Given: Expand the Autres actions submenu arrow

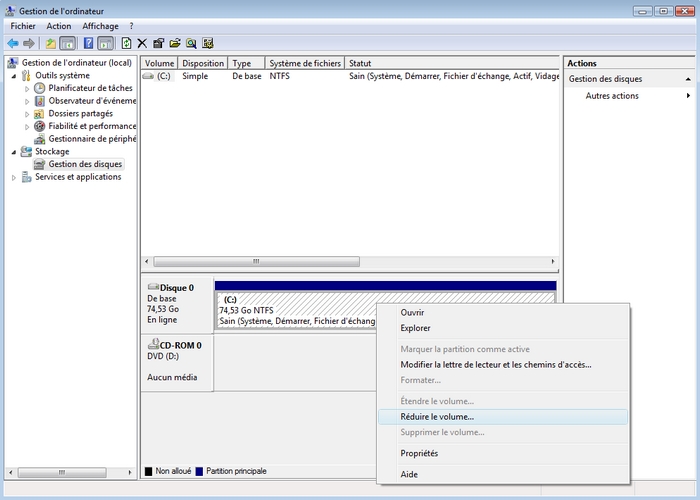Looking at the screenshot, I should click(688, 96).
